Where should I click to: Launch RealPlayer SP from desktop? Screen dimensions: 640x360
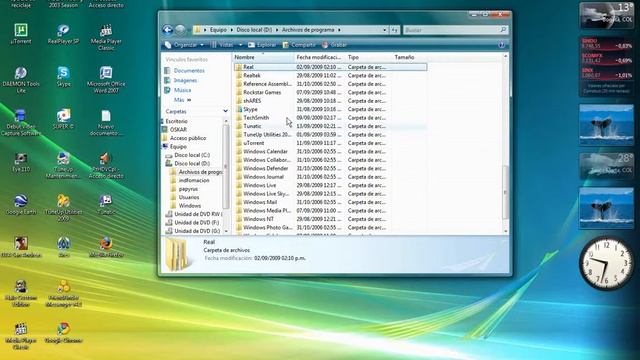pyautogui.click(x=63, y=33)
